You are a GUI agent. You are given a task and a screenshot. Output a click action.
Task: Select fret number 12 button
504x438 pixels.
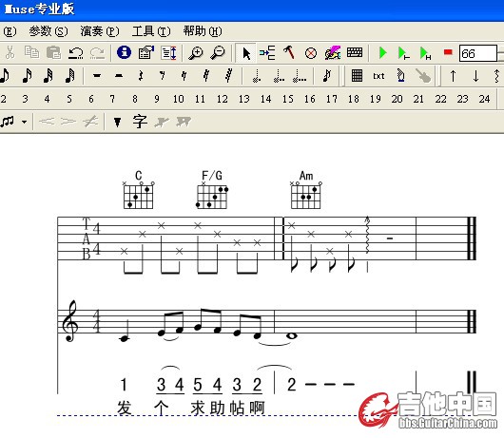click(223, 99)
